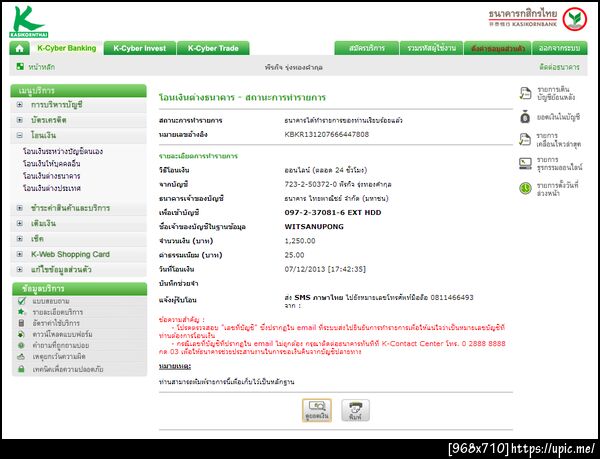Click the เทคนิคเพื่อความปลอดภัย padlock icon
The height and width of the screenshot is (459, 600).
point(21,369)
